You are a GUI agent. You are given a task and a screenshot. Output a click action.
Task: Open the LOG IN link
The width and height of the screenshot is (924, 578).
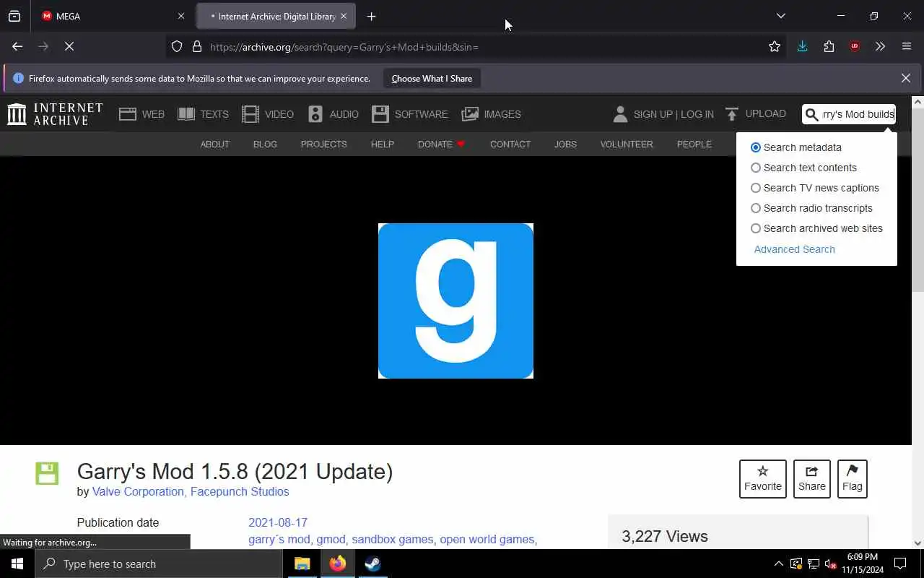(697, 114)
